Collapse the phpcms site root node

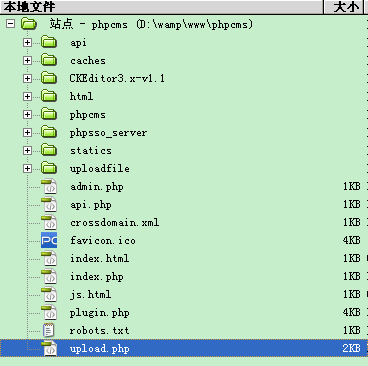[x=11, y=24]
